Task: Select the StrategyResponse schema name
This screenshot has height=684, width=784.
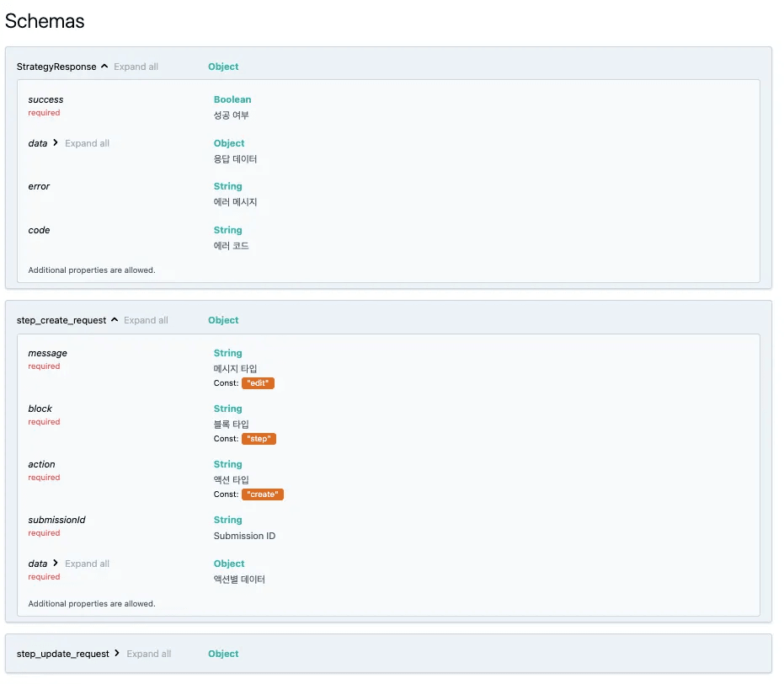Action: tap(56, 67)
